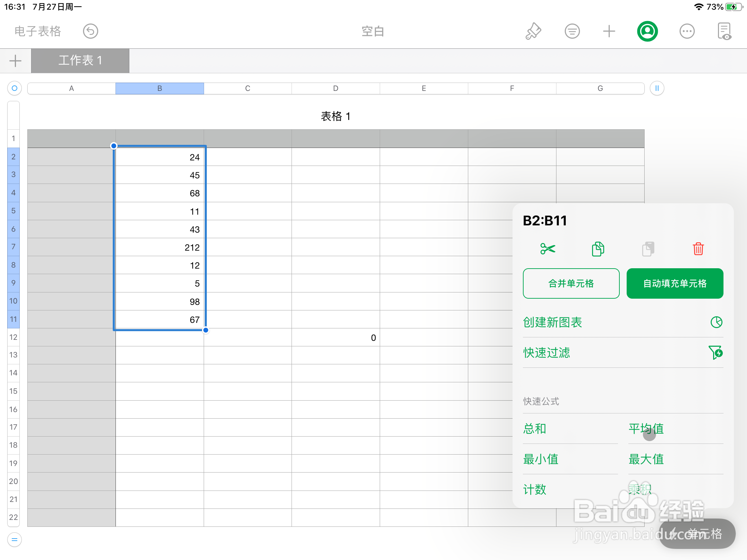Add a new sheet with the plus tab
747x560 pixels.
[x=15, y=60]
